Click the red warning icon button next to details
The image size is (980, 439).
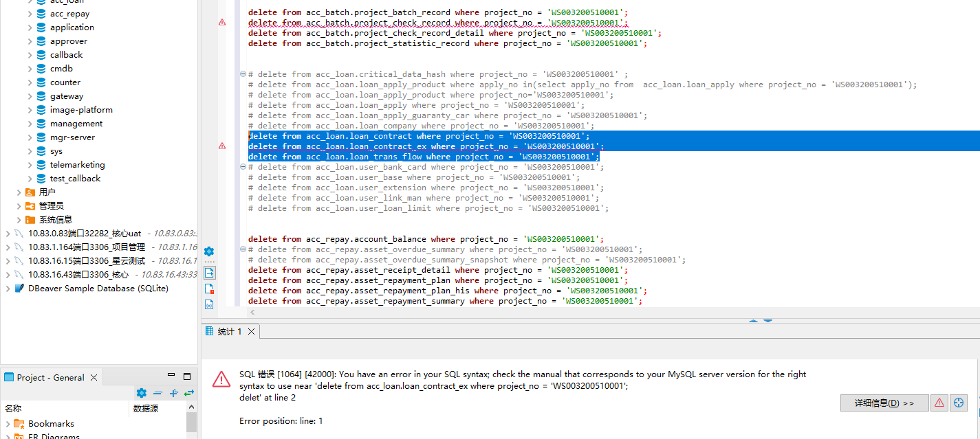[939, 403]
